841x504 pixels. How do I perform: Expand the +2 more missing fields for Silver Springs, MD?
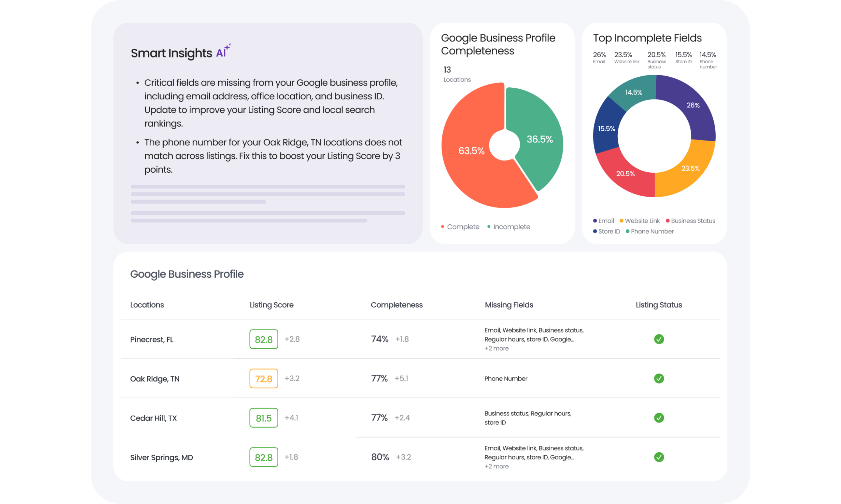coord(496,466)
